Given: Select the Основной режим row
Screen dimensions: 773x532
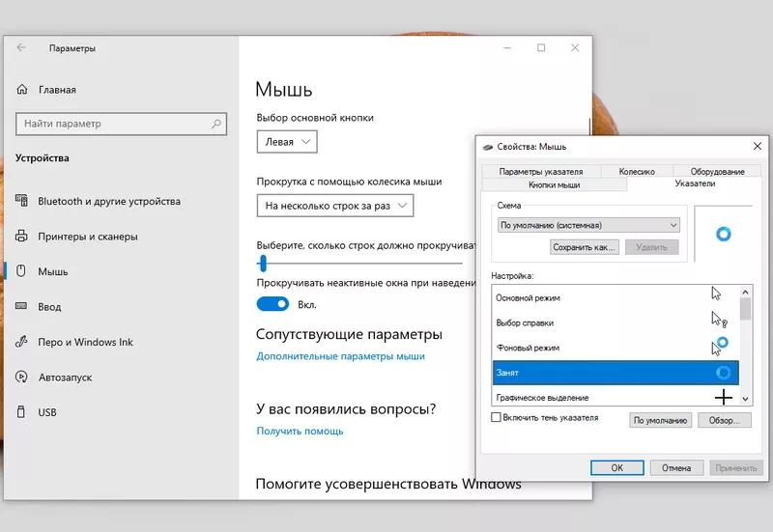Looking at the screenshot, I should 616,297.
